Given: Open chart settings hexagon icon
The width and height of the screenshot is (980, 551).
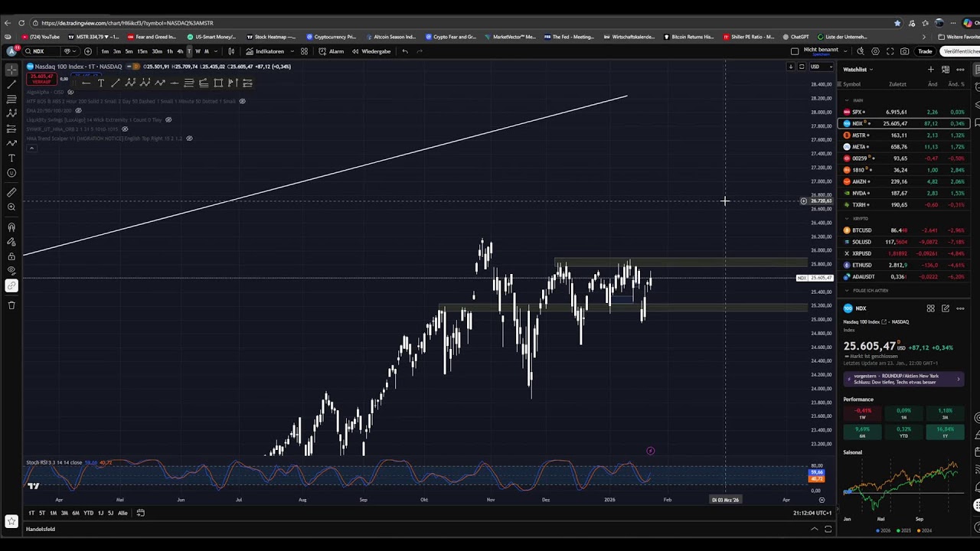Looking at the screenshot, I should click(x=875, y=51).
